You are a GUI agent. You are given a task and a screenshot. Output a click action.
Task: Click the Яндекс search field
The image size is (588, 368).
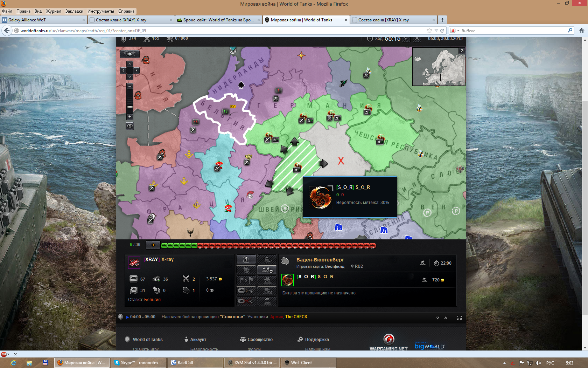point(513,31)
